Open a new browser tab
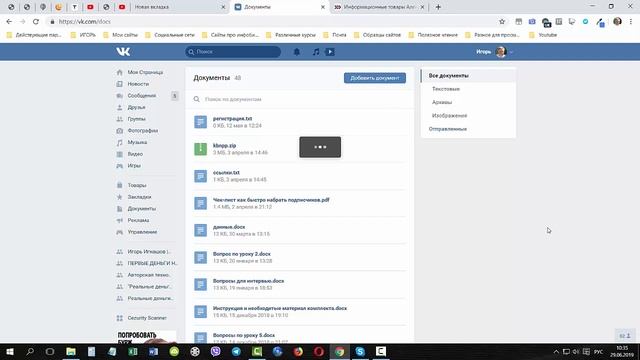This screenshot has height=360, width=640. point(438,7)
